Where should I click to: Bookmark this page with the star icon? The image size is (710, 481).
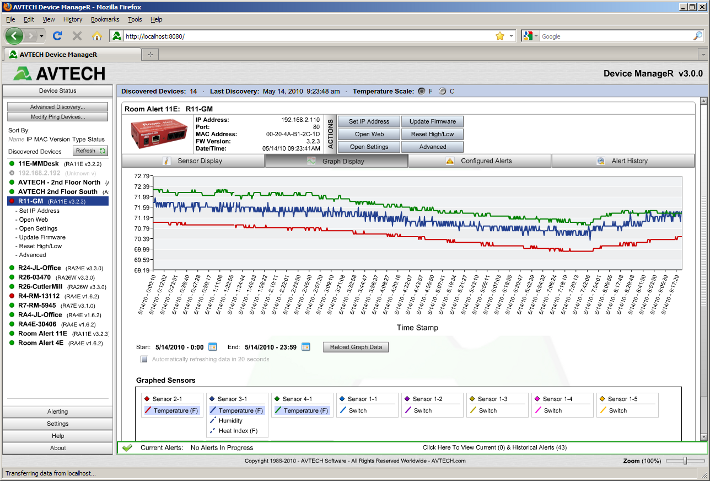[x=499, y=36]
